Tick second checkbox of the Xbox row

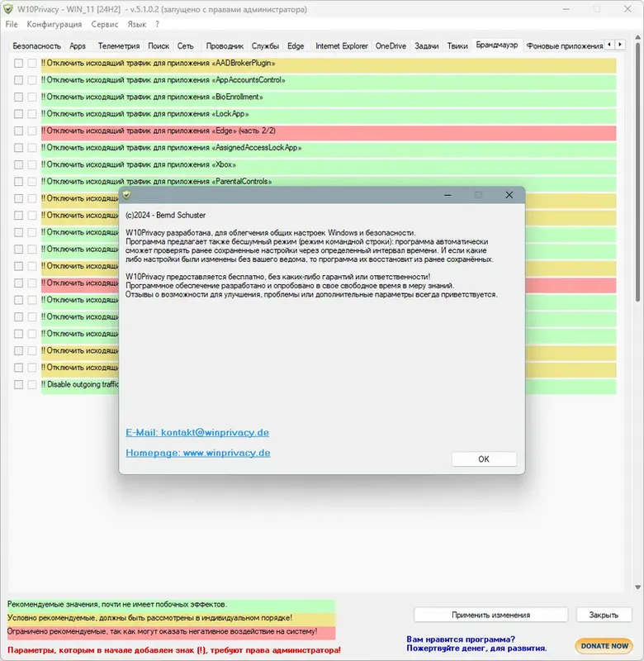coord(32,164)
